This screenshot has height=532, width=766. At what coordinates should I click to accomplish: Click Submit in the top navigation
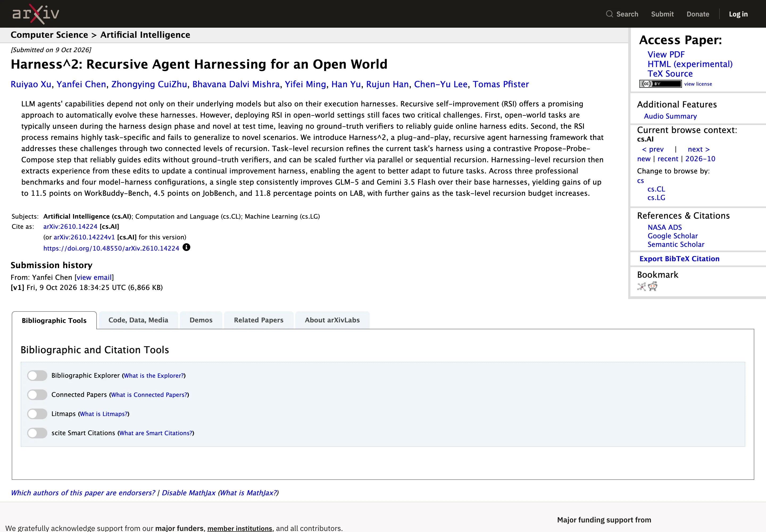pyautogui.click(x=662, y=14)
